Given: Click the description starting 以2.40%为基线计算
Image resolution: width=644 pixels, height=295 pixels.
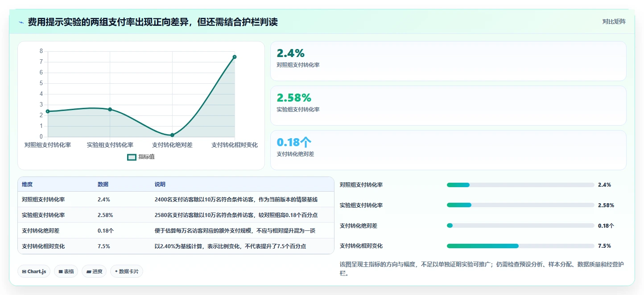Looking at the screenshot, I should click(231, 246).
